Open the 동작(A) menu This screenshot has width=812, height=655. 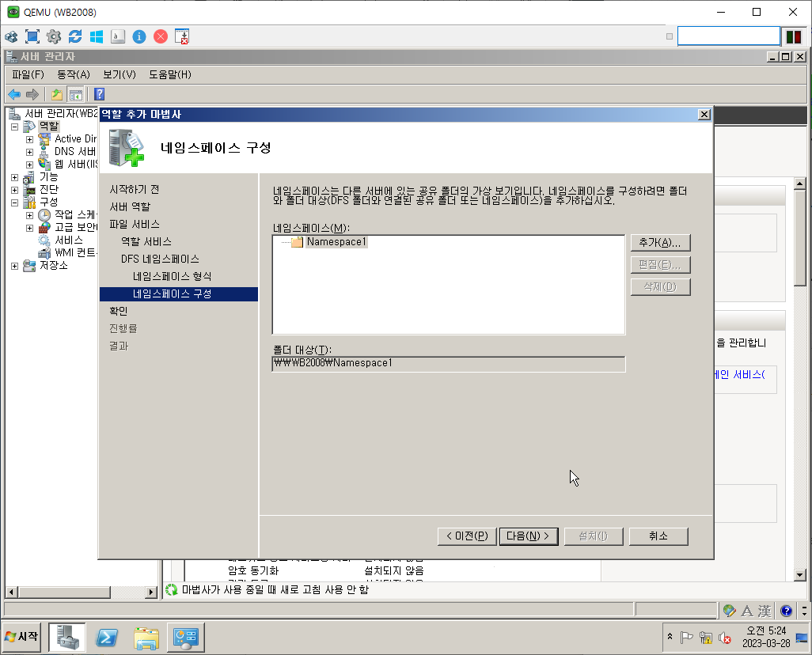pos(73,74)
